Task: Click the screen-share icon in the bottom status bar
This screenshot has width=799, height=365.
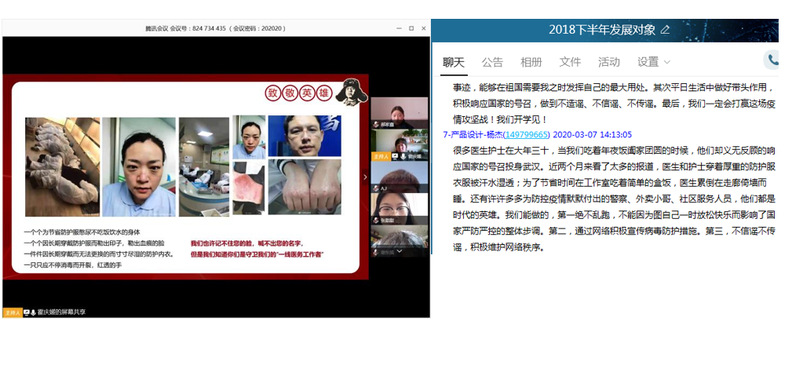Action: pyautogui.click(x=26, y=312)
